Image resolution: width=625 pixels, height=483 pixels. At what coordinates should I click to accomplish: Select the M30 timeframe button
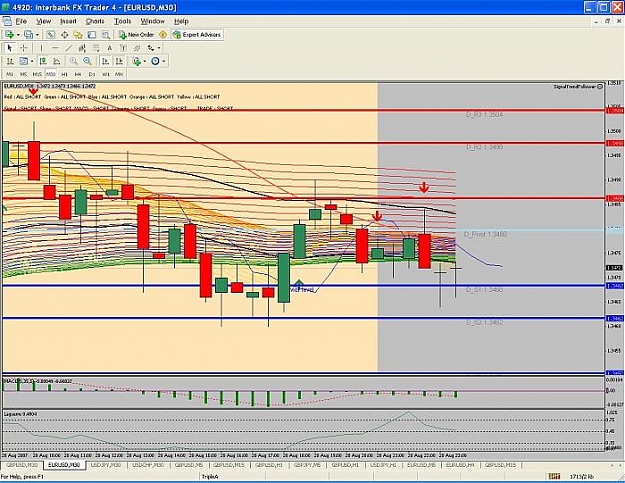pyautogui.click(x=51, y=74)
